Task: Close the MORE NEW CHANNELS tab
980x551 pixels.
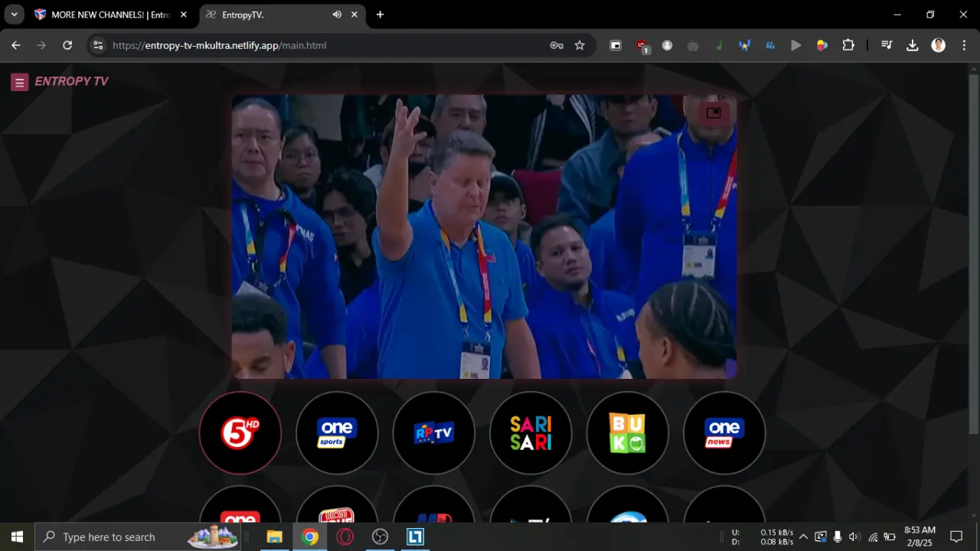Action: pyautogui.click(x=184, y=15)
